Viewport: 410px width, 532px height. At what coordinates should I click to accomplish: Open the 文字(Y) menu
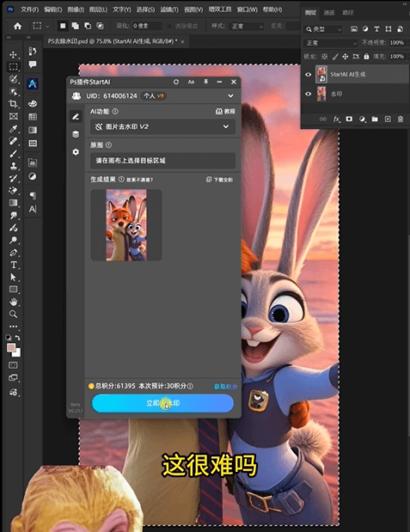pos(122,9)
